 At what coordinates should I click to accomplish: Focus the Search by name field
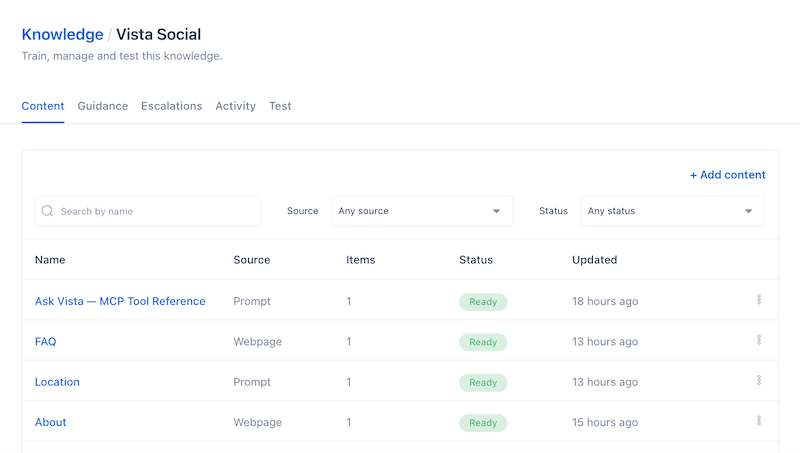(148, 211)
